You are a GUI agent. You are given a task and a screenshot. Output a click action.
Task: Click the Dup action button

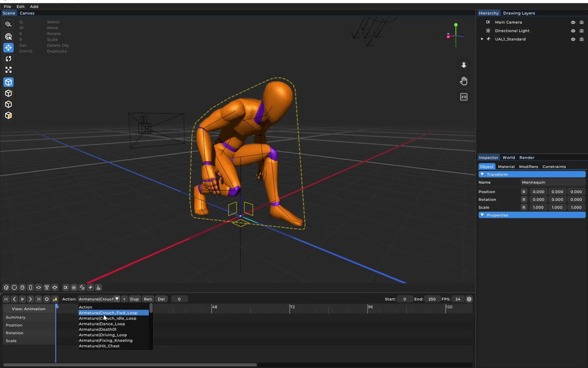pyautogui.click(x=135, y=299)
